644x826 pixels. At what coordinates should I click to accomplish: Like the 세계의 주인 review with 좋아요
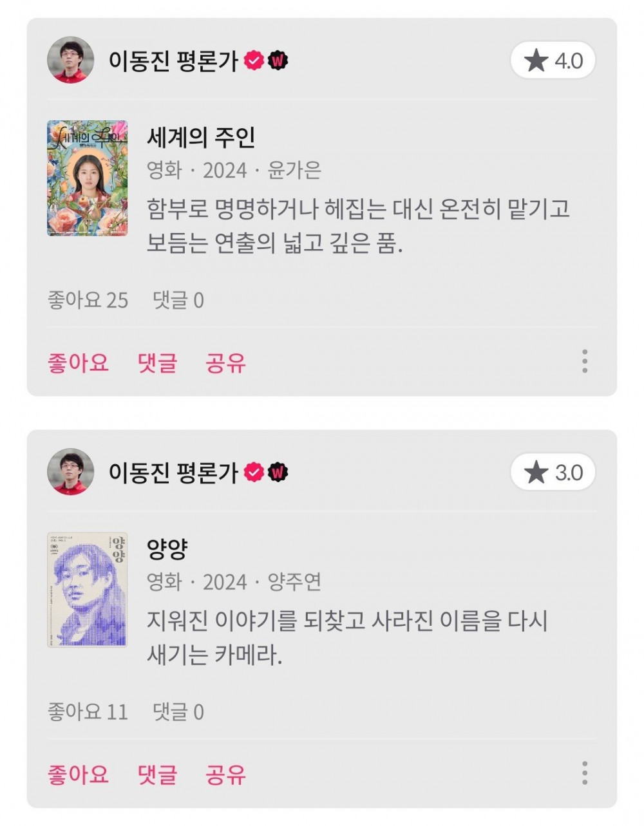point(78,362)
